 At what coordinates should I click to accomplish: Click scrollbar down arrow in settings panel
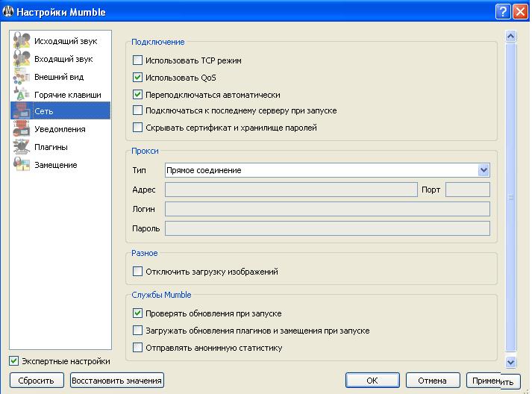[x=511, y=362]
